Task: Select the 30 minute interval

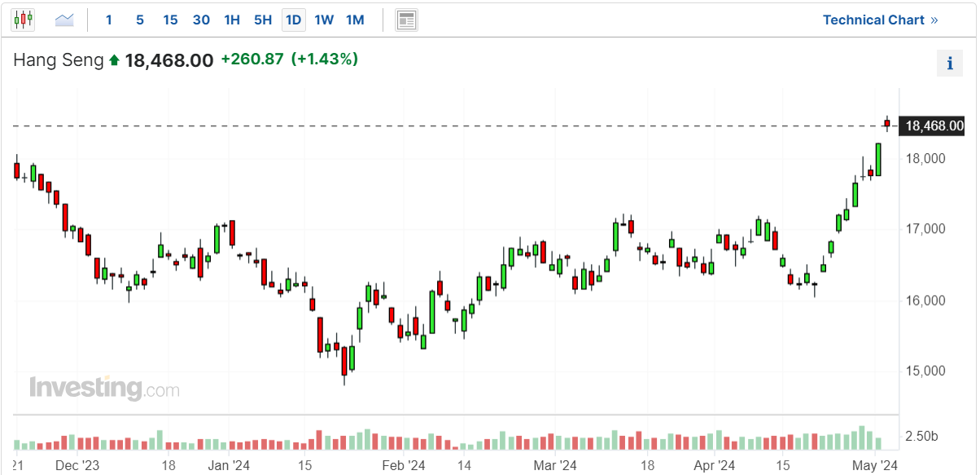Action: [201, 20]
